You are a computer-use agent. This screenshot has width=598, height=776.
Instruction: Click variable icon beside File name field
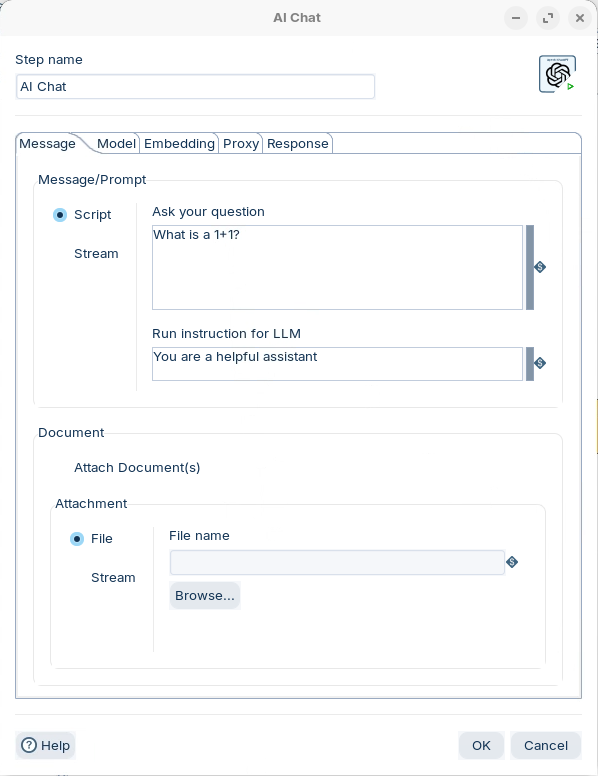pos(512,562)
